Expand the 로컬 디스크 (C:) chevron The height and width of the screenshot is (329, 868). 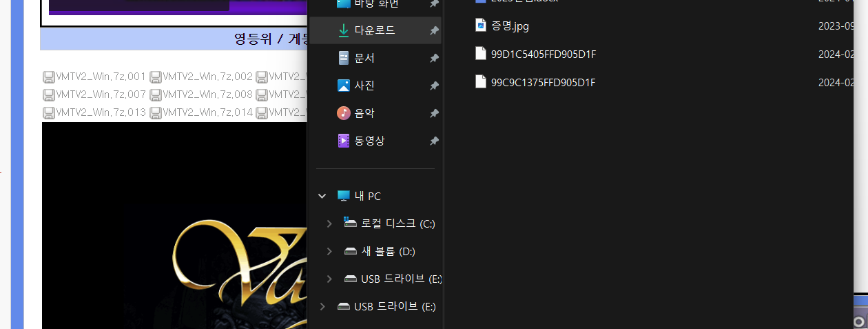click(329, 223)
